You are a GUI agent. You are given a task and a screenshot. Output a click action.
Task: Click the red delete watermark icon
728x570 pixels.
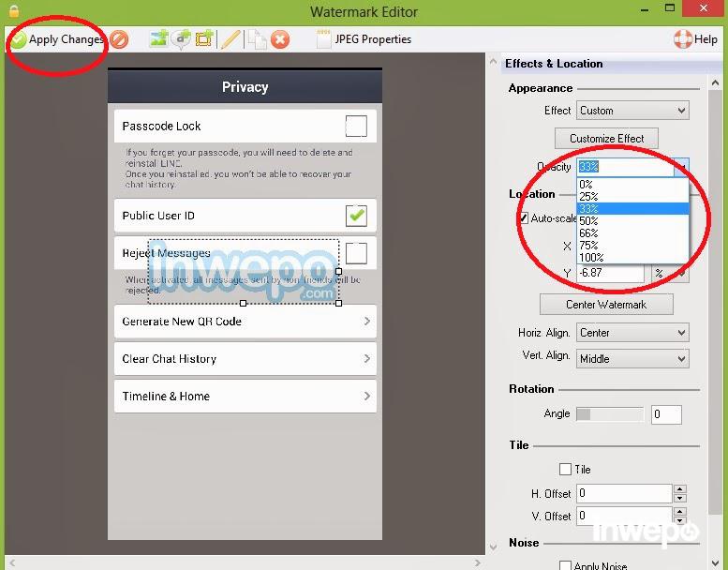point(280,39)
